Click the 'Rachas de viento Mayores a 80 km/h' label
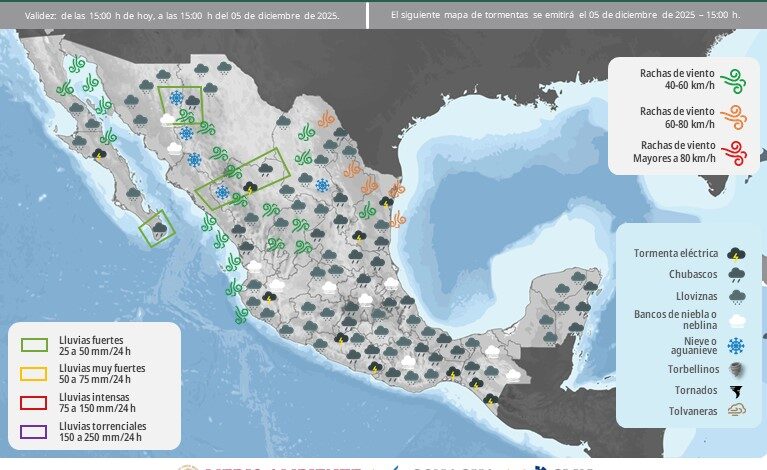This screenshot has height=470, width=767. click(674, 152)
